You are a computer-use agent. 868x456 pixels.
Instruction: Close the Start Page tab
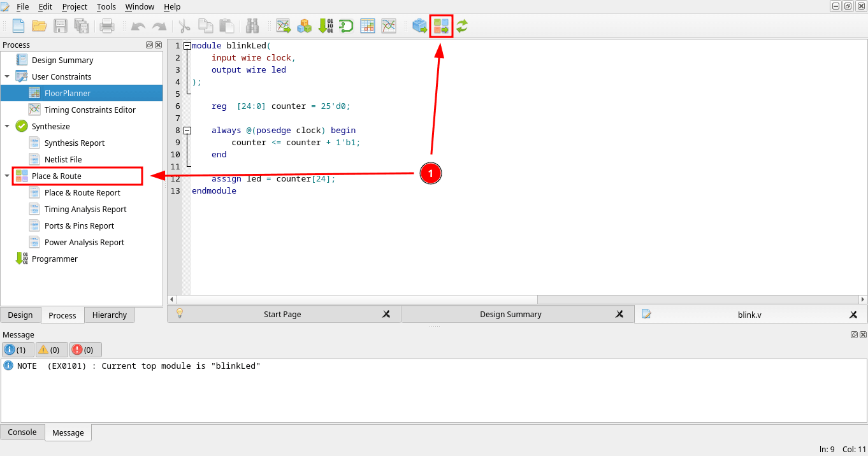pyautogui.click(x=386, y=315)
